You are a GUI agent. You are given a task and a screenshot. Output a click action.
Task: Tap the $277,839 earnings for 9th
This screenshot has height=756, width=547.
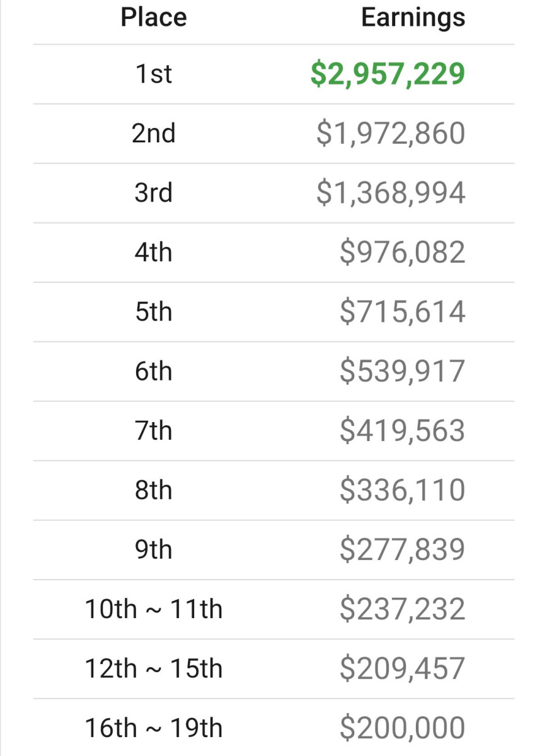[402, 549]
